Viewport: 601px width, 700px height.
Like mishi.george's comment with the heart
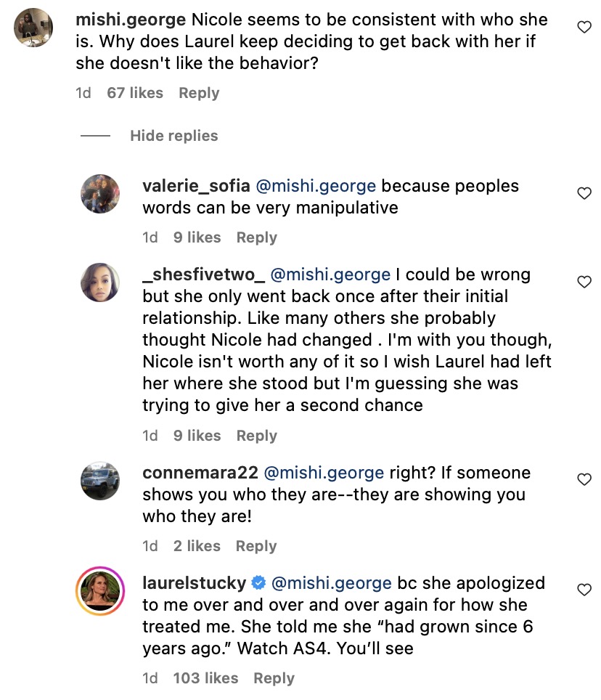click(584, 27)
